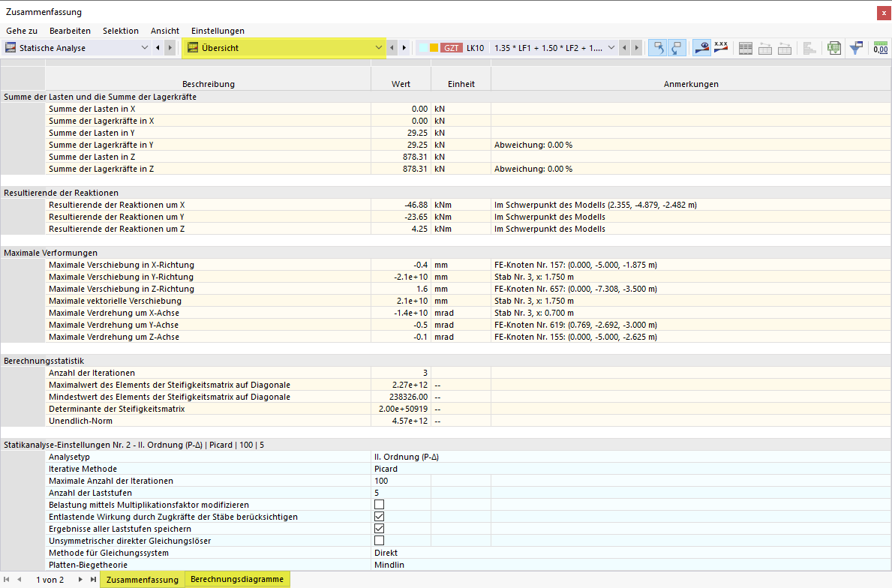892x588 pixels.
Task: Select the row Summe der Lasten in Z
Action: point(467,157)
